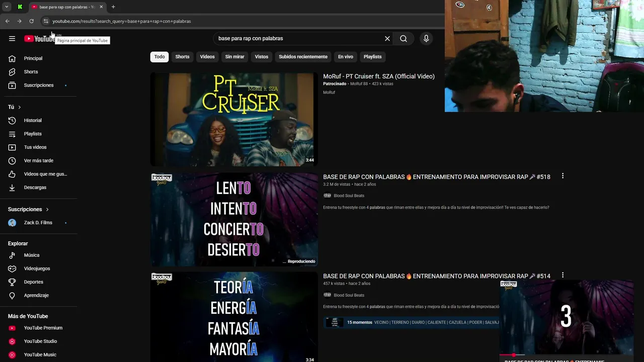Reload the page with refresh icon
The height and width of the screenshot is (362, 644).
pyautogui.click(x=31, y=21)
